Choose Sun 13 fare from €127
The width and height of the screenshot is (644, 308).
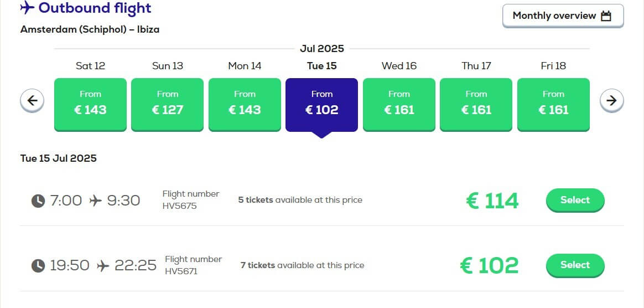[167, 105]
